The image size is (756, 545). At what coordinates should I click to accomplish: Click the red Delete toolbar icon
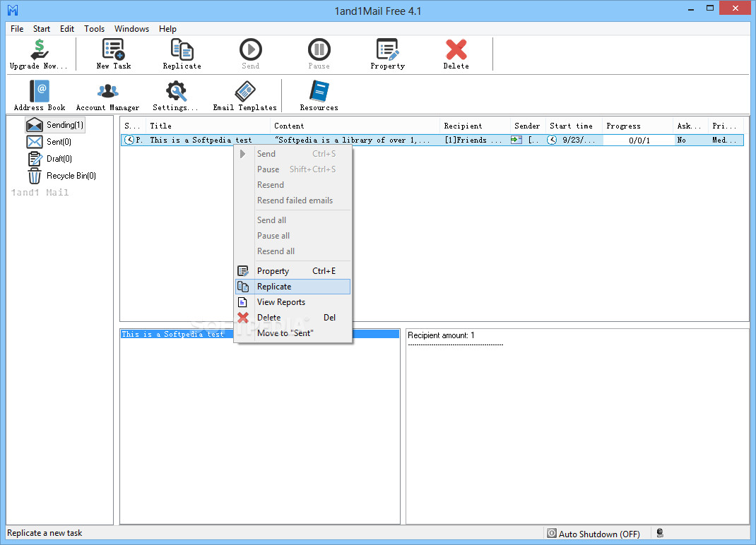(456, 54)
